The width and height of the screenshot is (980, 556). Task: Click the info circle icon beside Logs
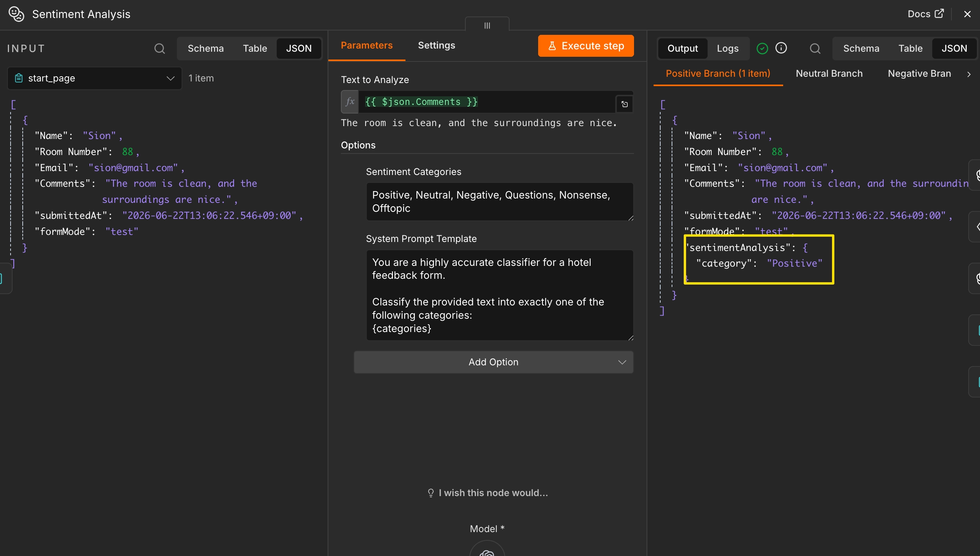(781, 48)
